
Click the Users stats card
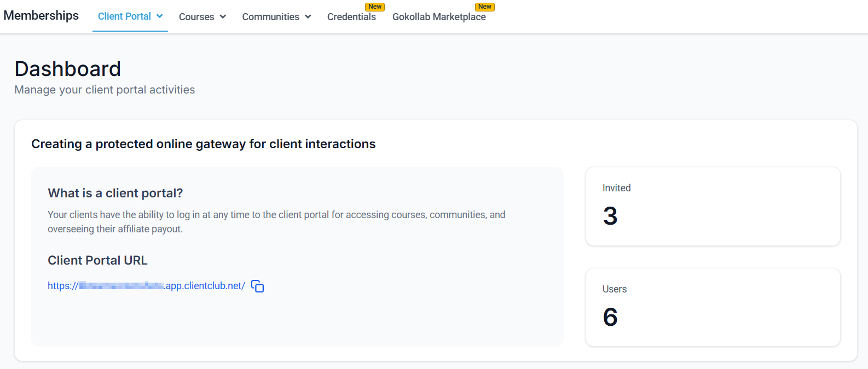(712, 307)
